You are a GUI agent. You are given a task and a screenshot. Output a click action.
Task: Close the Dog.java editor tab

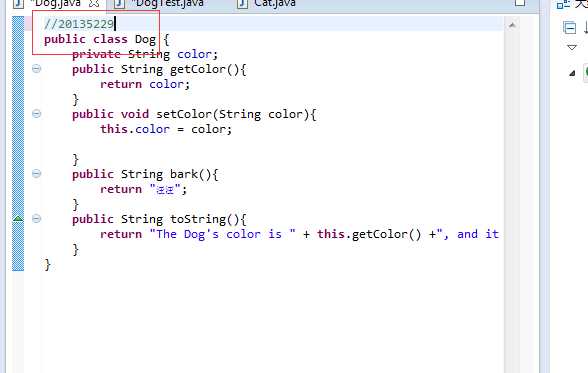(94, 3)
